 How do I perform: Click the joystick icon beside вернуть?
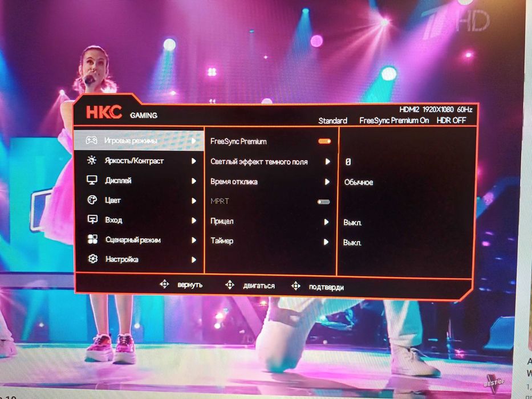coord(165,284)
